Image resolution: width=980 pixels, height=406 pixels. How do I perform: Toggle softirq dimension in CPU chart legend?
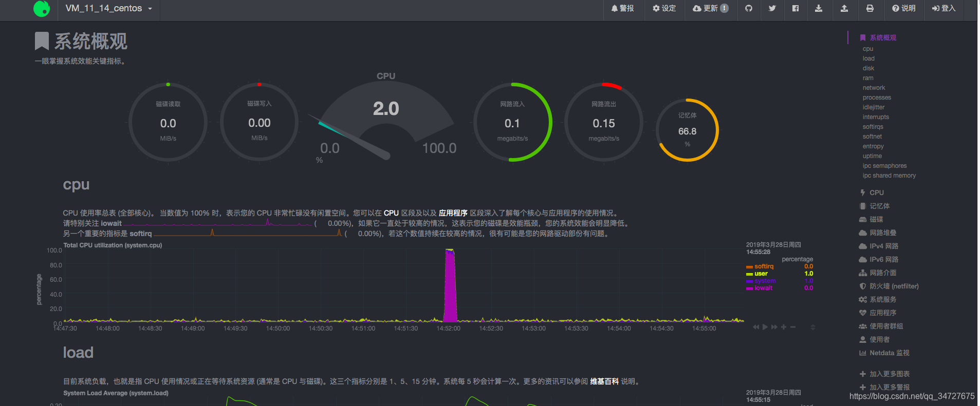click(764, 266)
